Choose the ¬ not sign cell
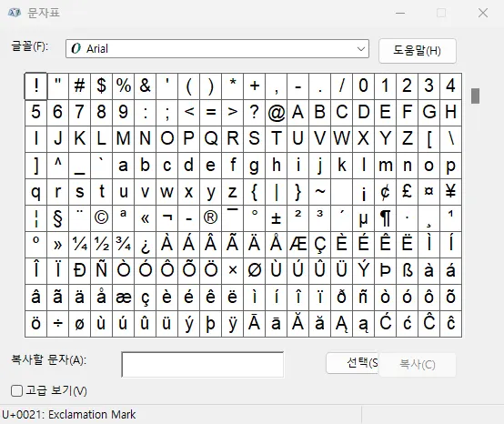The image size is (504, 424). point(167,218)
